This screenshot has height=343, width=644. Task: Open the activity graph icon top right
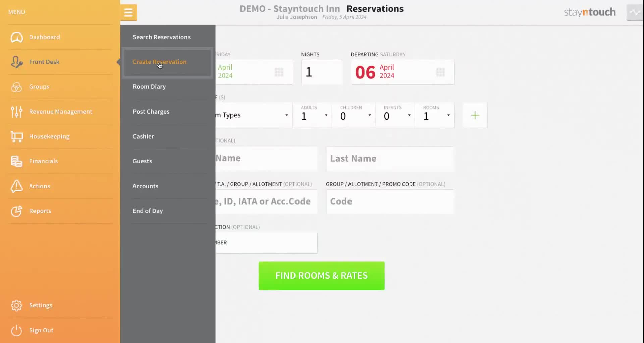click(635, 12)
